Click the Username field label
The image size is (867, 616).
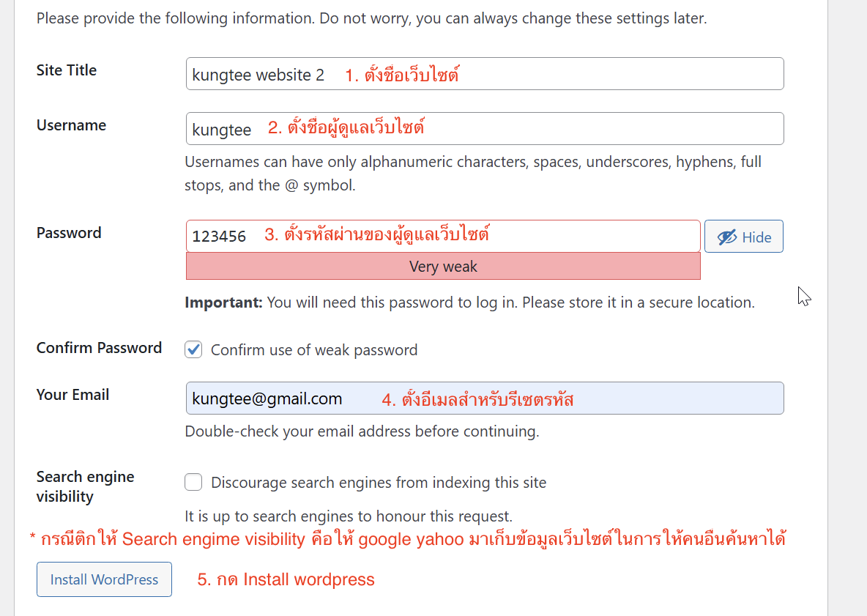71,125
